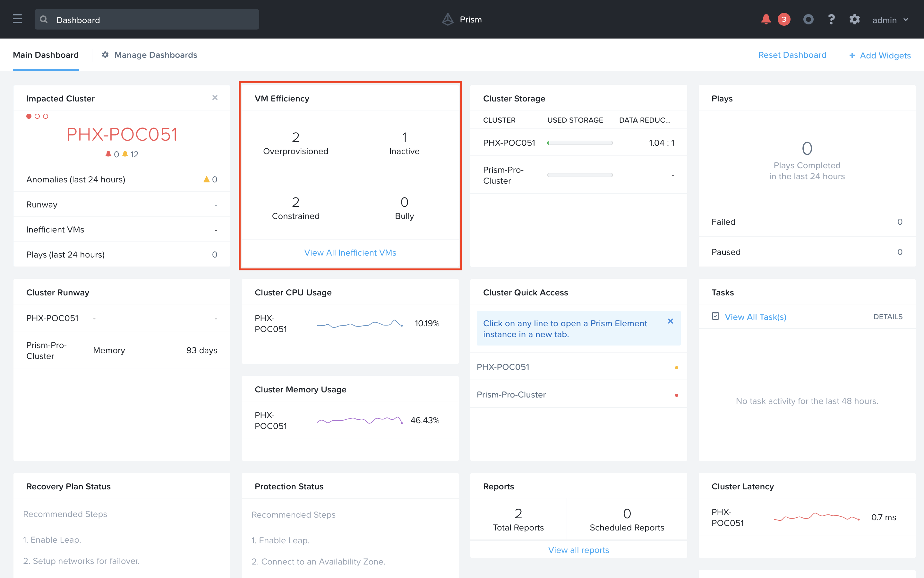The height and width of the screenshot is (578, 924).
Task: Click the Plays Completed count
Action: (x=807, y=148)
